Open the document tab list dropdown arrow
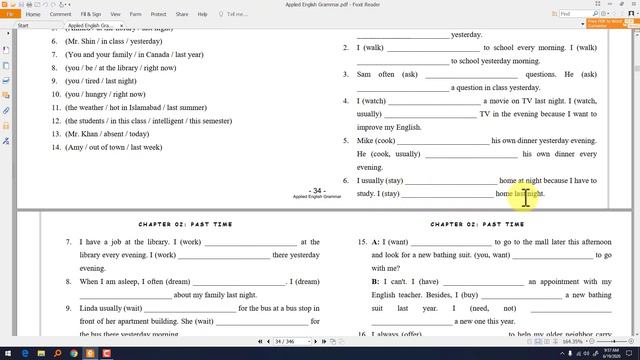The width and height of the screenshot is (640, 360). tap(582, 24)
